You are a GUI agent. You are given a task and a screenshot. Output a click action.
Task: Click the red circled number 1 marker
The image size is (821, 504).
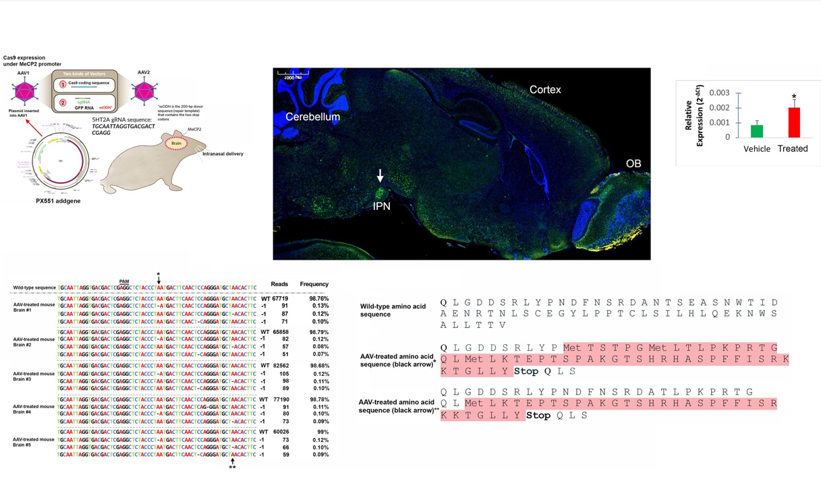pyautogui.click(x=63, y=84)
